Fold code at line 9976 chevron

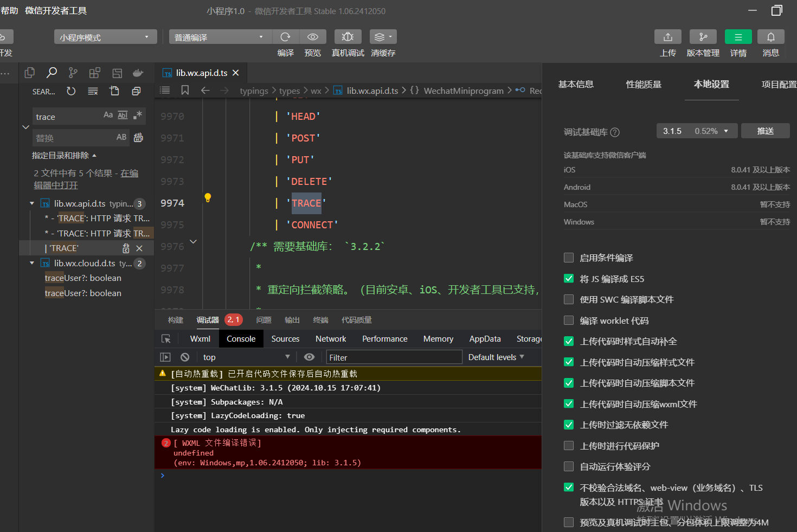[x=193, y=241]
